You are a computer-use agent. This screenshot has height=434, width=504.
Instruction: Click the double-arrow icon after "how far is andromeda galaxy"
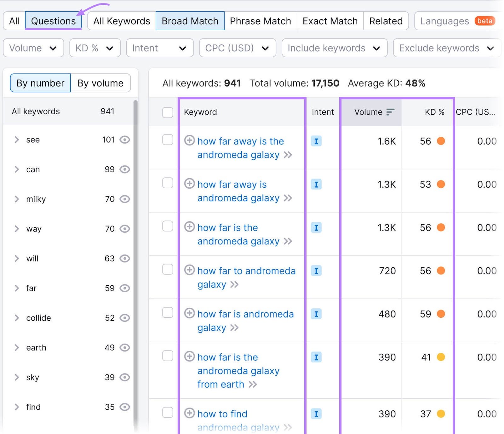tap(234, 328)
